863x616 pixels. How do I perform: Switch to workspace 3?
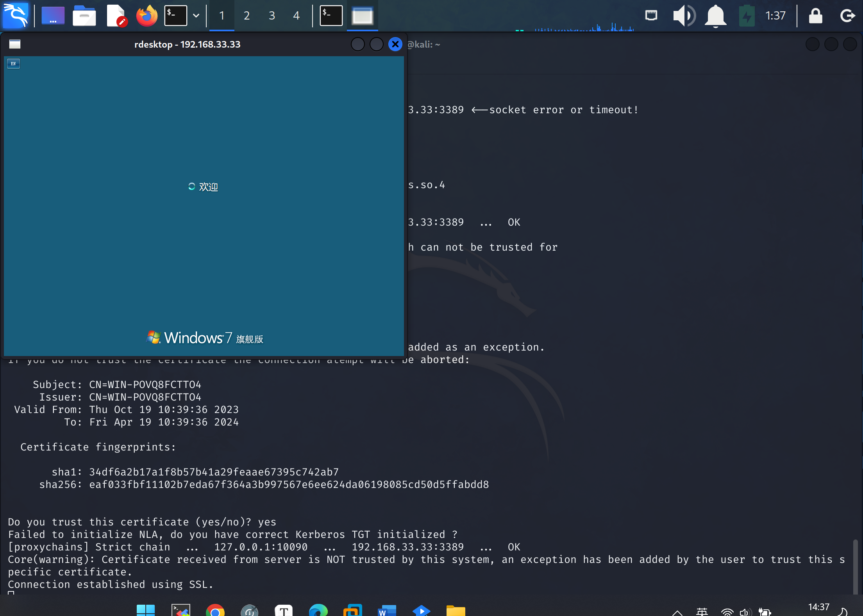click(272, 16)
